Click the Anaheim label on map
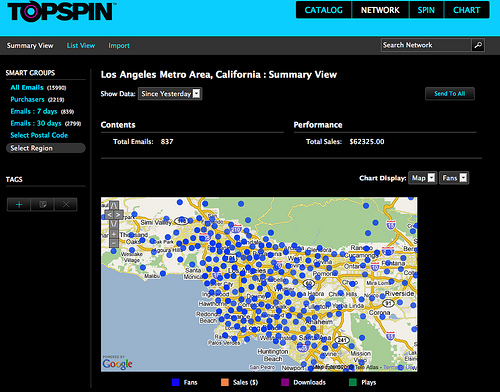The image size is (500, 392). [319, 322]
